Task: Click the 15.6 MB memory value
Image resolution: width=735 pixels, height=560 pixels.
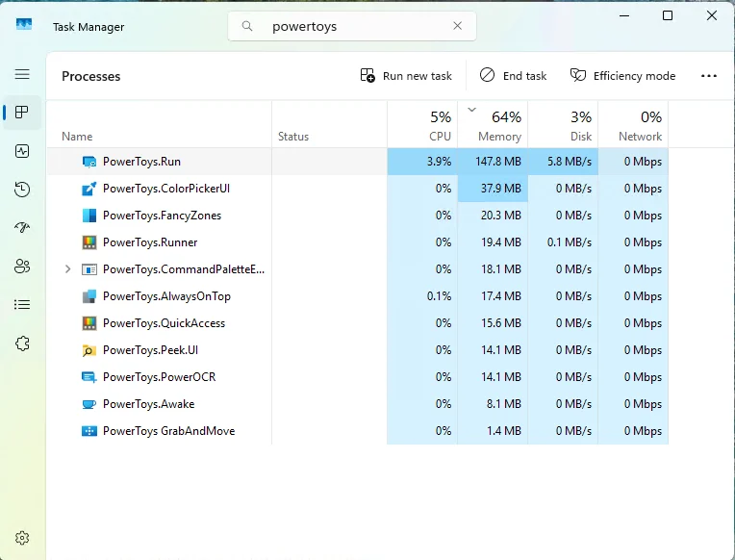Action: click(500, 323)
